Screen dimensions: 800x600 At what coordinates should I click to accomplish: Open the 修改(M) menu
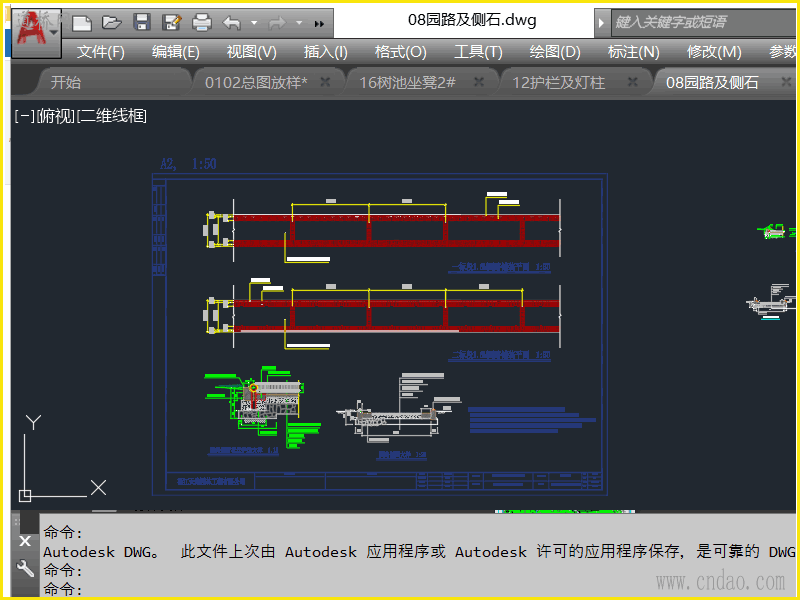(714, 52)
